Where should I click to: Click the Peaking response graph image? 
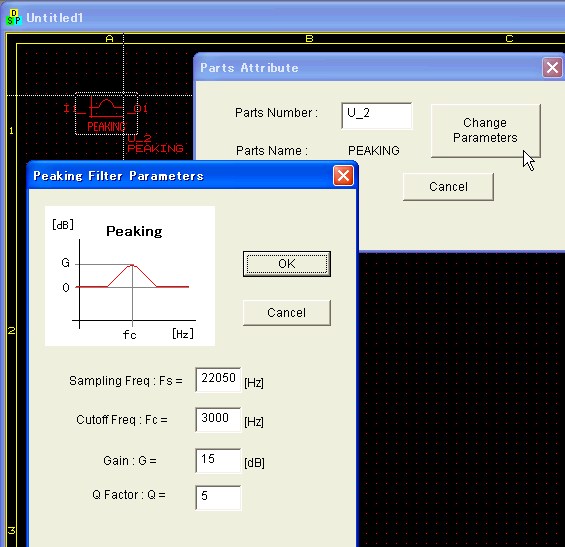point(130,276)
